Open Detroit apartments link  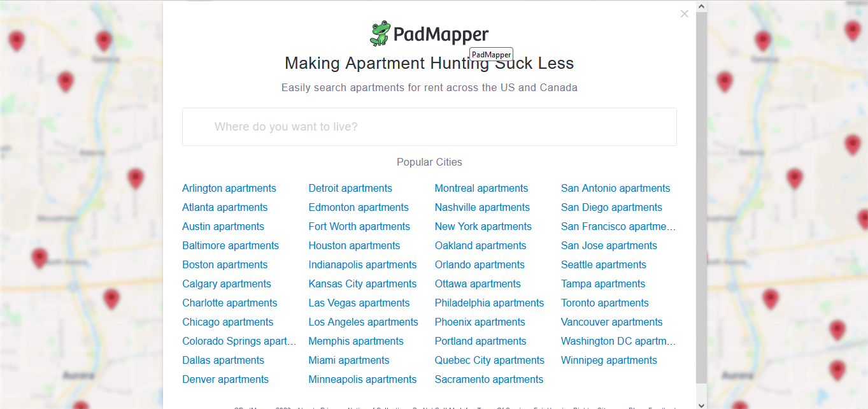pos(350,189)
